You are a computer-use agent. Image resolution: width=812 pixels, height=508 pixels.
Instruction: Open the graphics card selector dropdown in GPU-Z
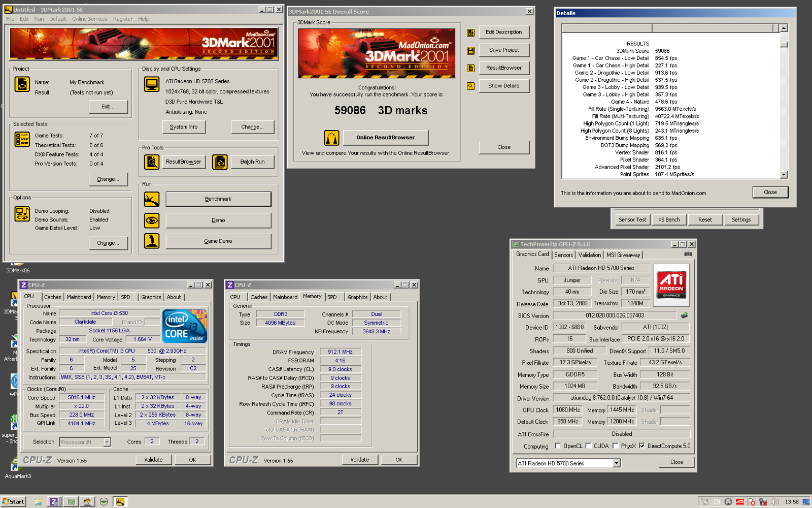617,463
